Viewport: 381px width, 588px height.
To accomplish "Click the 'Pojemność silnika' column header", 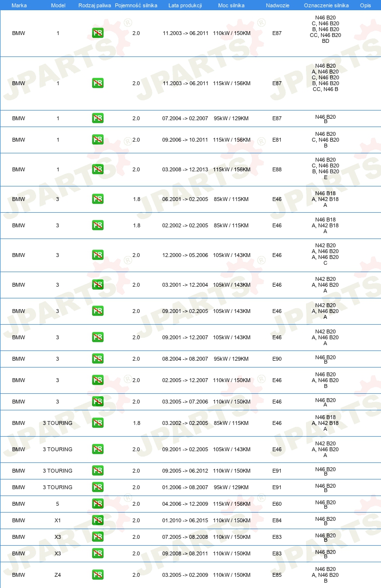I will (136, 5).
